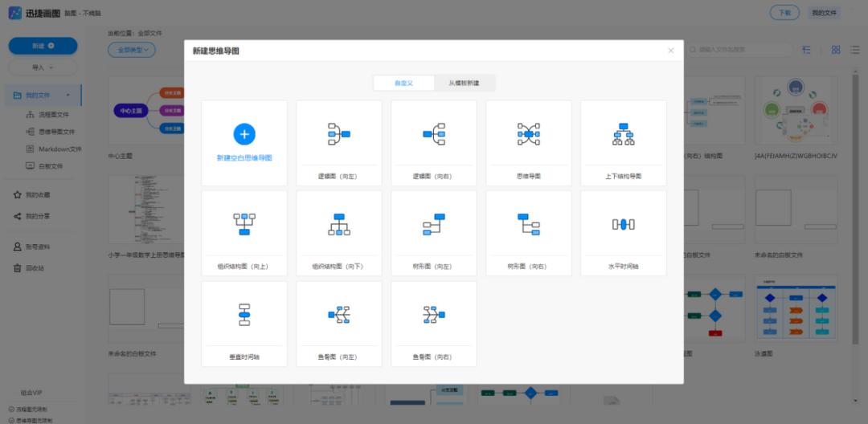Select the vertical timeline layout
The image size is (868, 424).
(244, 323)
